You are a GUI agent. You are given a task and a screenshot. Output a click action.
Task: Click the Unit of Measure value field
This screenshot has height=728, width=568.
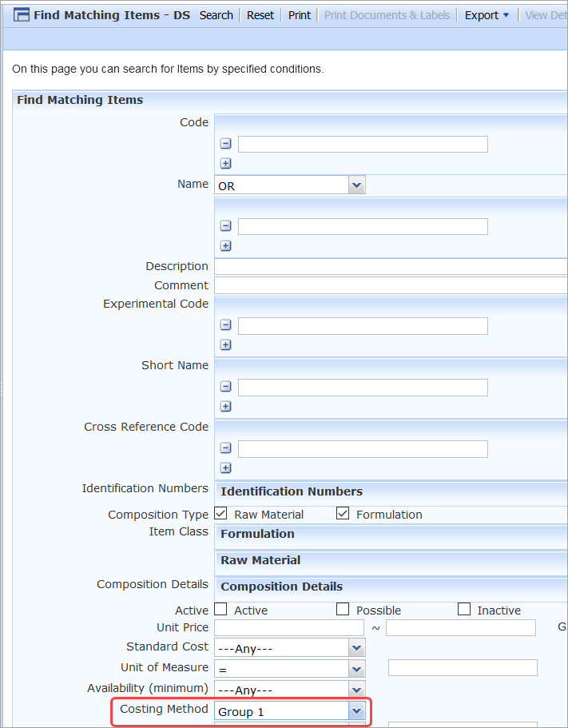(463, 667)
